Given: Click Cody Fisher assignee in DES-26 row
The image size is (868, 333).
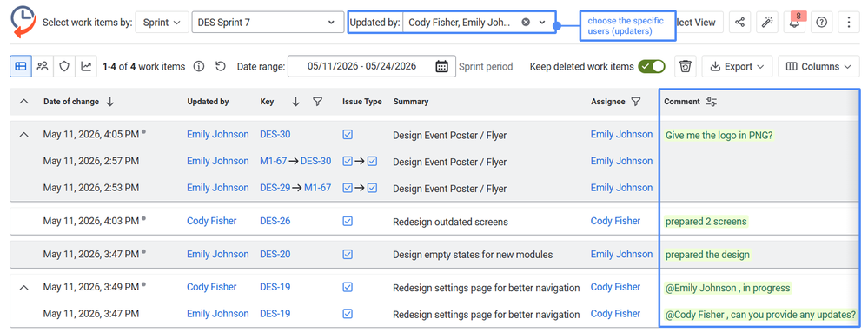Looking at the screenshot, I should coord(615,221).
